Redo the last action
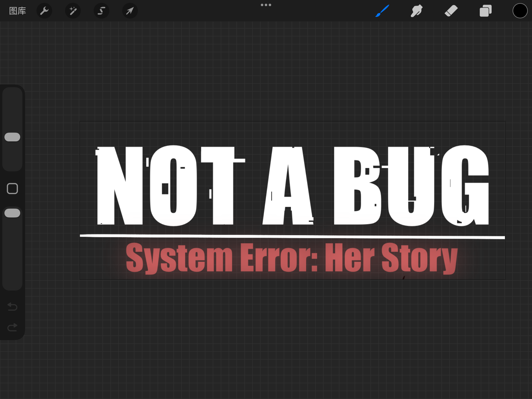The image size is (532, 399). pos(12,327)
